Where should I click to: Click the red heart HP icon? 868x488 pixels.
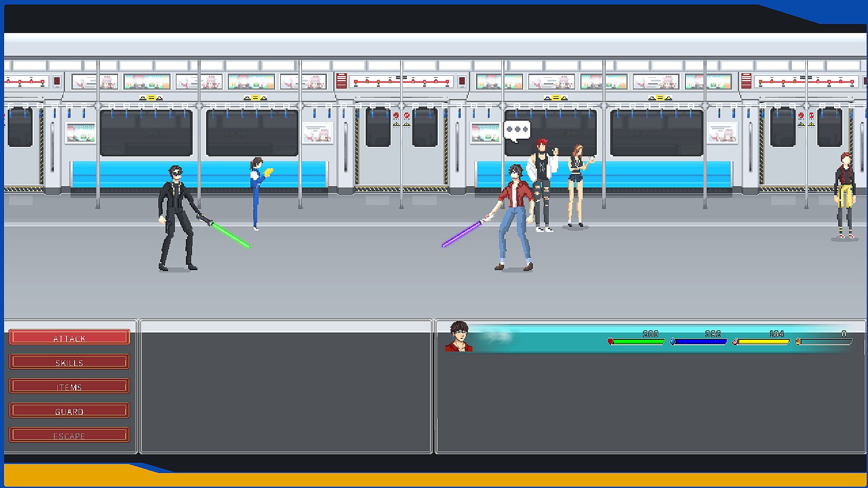(x=610, y=342)
